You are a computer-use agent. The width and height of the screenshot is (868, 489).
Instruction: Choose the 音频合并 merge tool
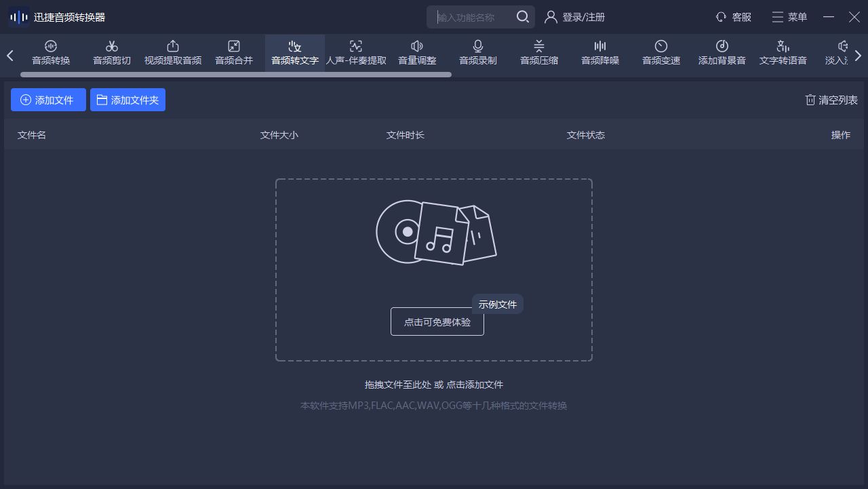pyautogui.click(x=234, y=53)
